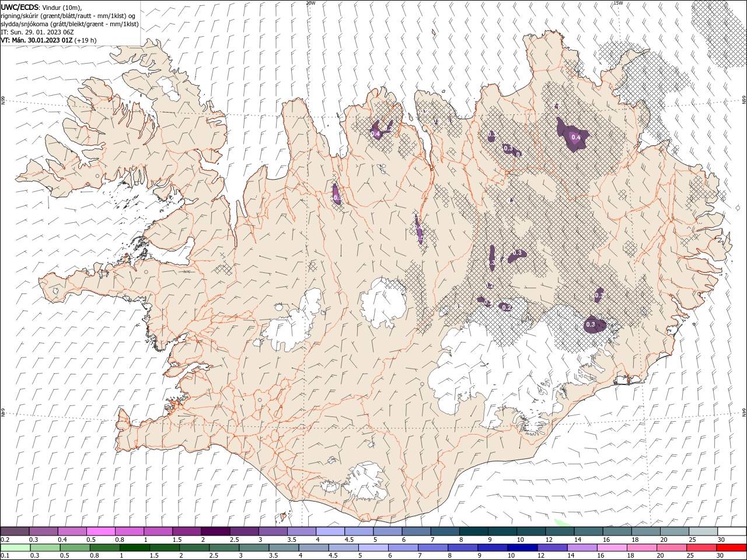Click the darkest green 1 swatch, lower scale
Viewport: 747px width, 560px height.
pos(134,548)
